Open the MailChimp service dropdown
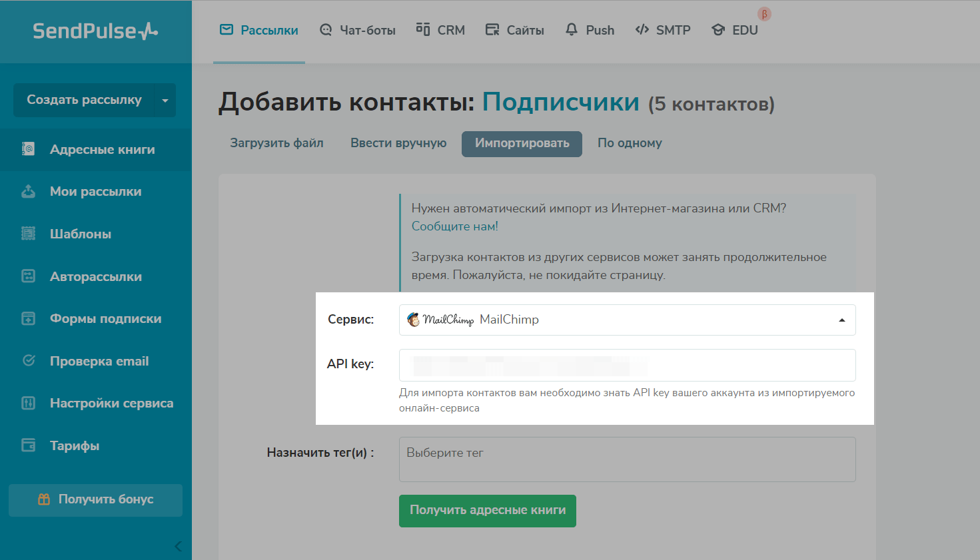 (626, 320)
